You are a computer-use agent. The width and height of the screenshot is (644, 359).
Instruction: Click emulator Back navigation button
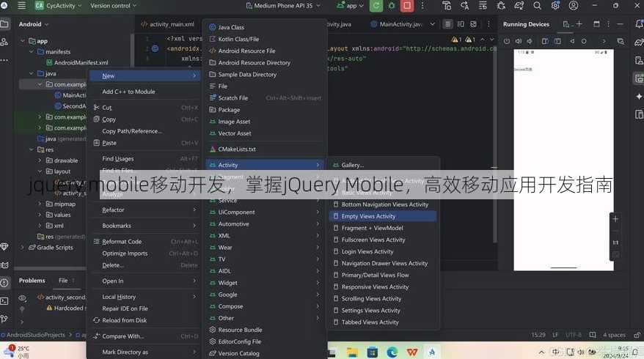tap(572, 41)
